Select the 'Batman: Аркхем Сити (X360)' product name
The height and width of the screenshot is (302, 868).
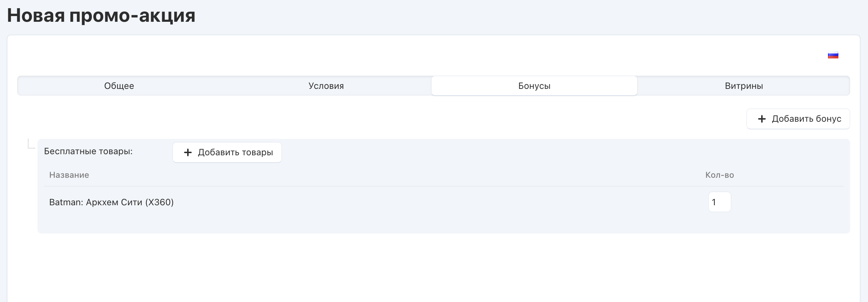point(111,202)
